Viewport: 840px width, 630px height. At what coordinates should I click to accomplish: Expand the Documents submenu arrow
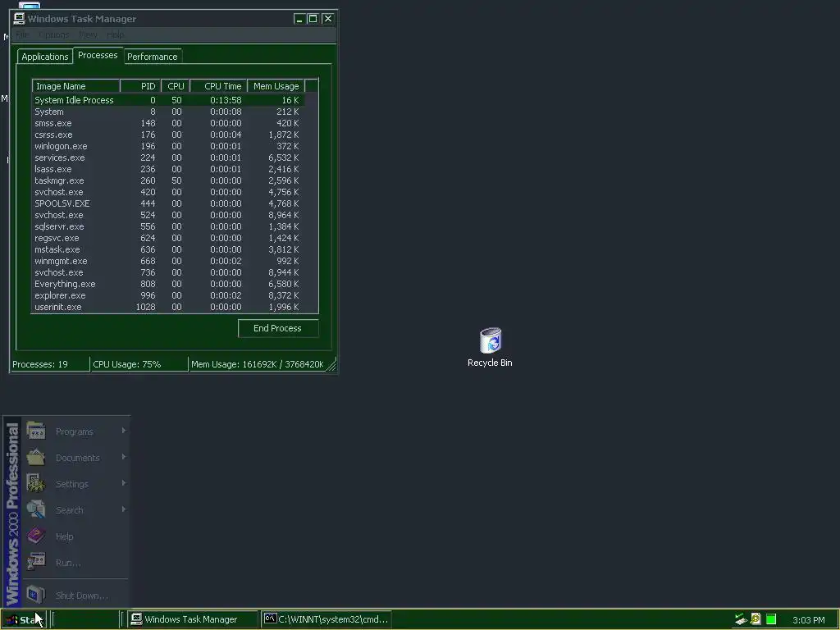coord(124,457)
